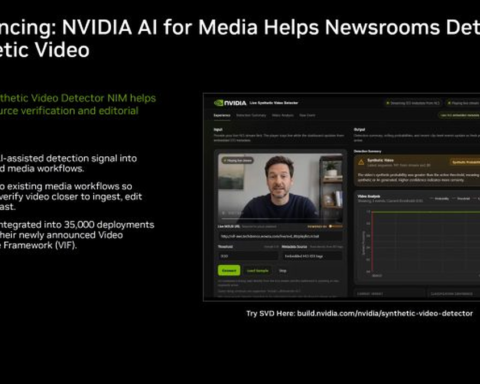
Task: Click the NVIDIA logo in the detector app
Action: (230, 103)
